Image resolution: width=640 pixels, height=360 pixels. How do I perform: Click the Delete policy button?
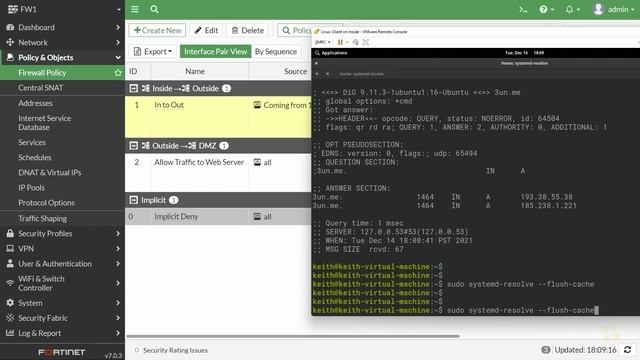click(x=248, y=30)
